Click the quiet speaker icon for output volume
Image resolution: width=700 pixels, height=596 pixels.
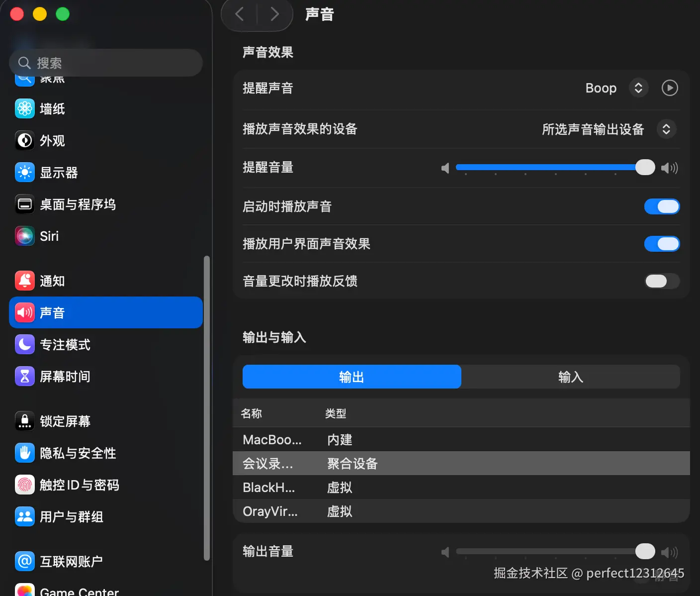pos(445,552)
